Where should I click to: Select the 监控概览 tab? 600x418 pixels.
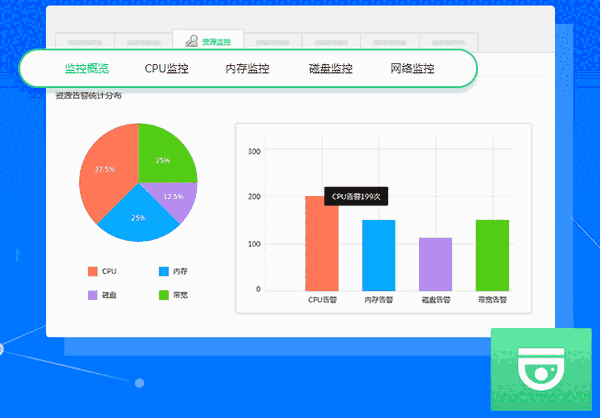pos(87,69)
